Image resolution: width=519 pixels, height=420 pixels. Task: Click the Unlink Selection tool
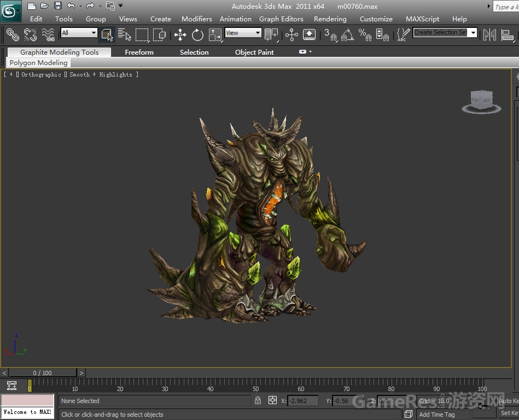(31, 35)
